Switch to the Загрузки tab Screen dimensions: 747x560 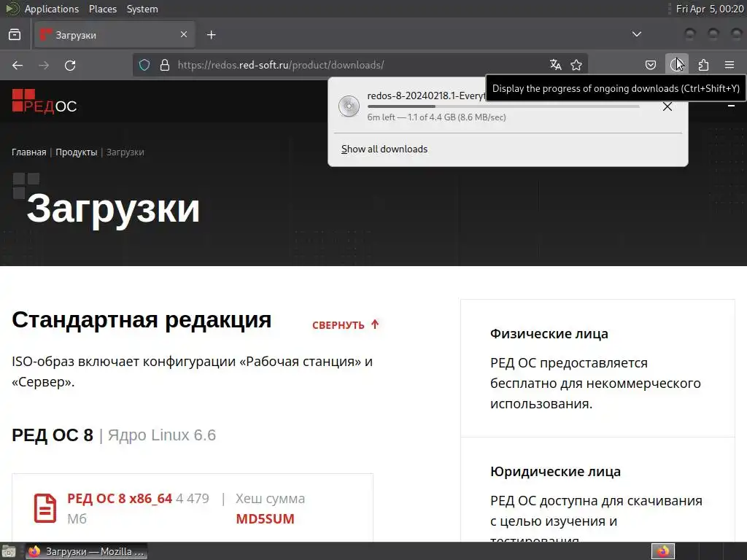coord(115,35)
